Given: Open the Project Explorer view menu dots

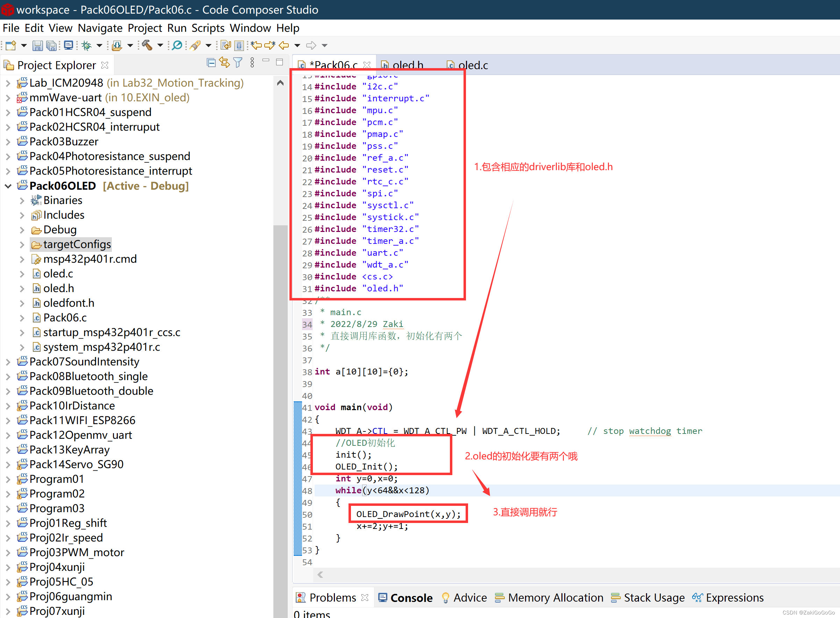Looking at the screenshot, I should 252,63.
